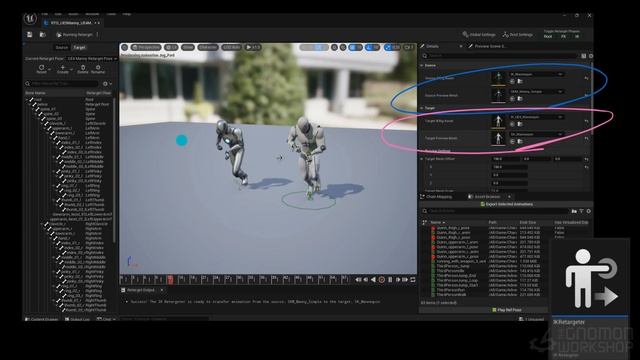This screenshot has width=640, height=360.
Task: Toggle the FK retarget phase
Action: [x=563, y=36]
